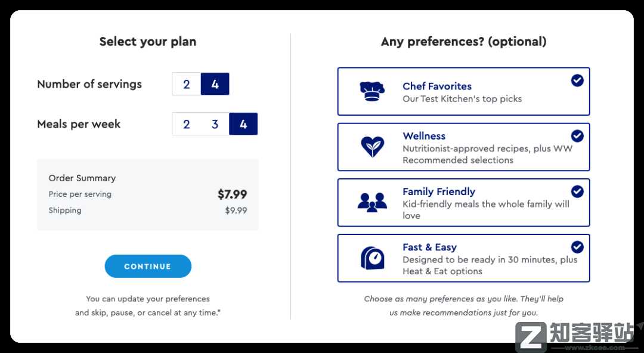Select 4 for Number of servings
This screenshot has width=644, height=353.
coord(215,84)
